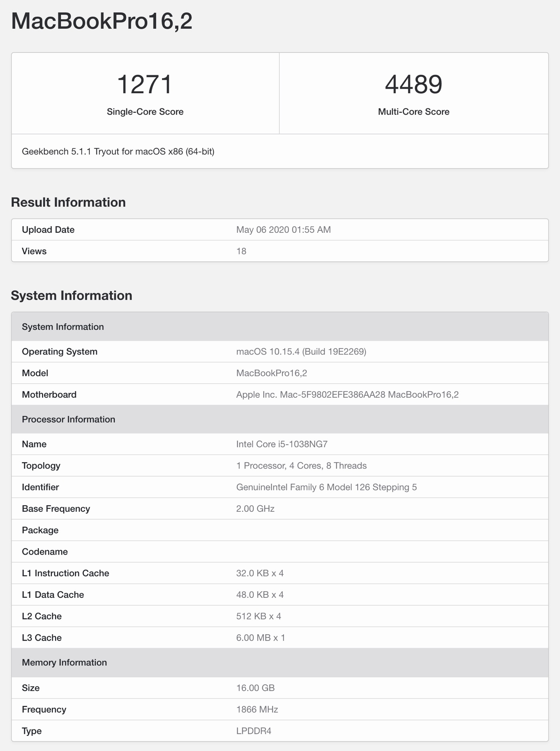Image resolution: width=560 pixels, height=751 pixels.
Task: Click the LPDDR4 memory type value
Action: click(254, 731)
